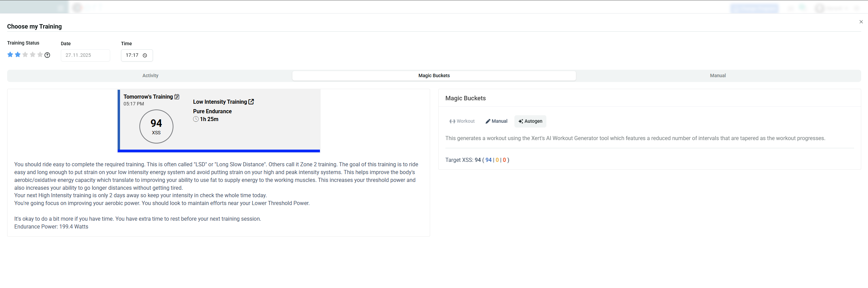Click the edit icon beside Tomorrow's Training

point(177,97)
